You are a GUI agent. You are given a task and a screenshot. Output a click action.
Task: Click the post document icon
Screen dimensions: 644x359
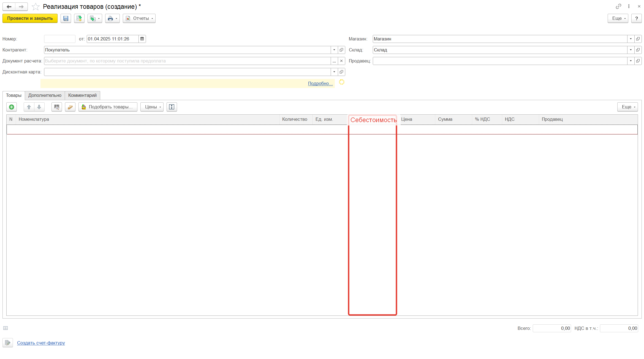(79, 18)
